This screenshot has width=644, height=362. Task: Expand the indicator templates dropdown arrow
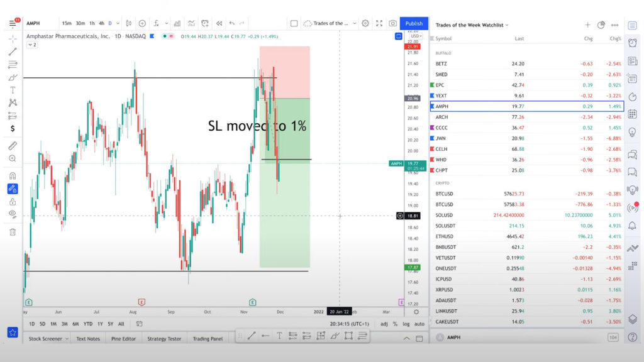(166, 23)
